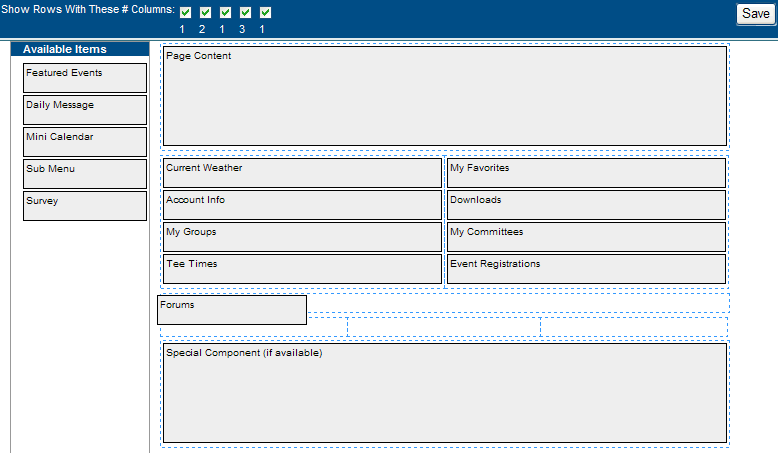
Task: Click the Tee Times block
Action: [302, 269]
